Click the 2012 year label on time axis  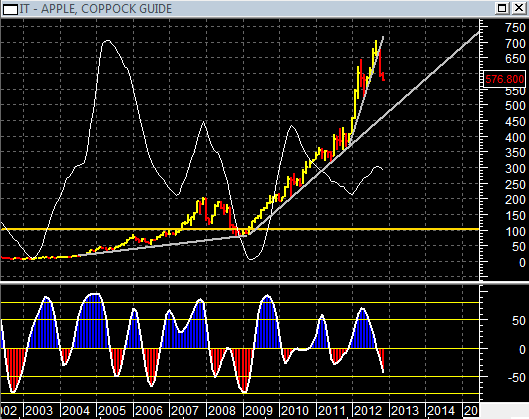(x=368, y=411)
